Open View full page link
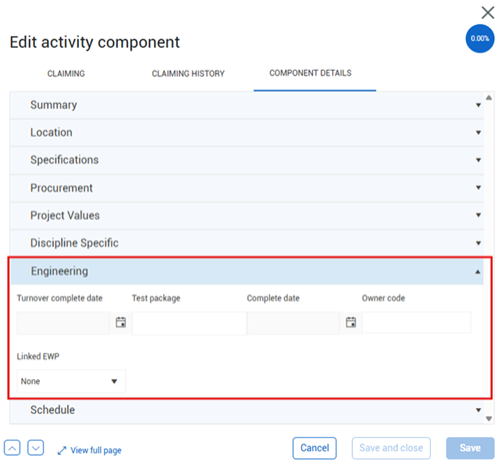 pyautogui.click(x=89, y=450)
